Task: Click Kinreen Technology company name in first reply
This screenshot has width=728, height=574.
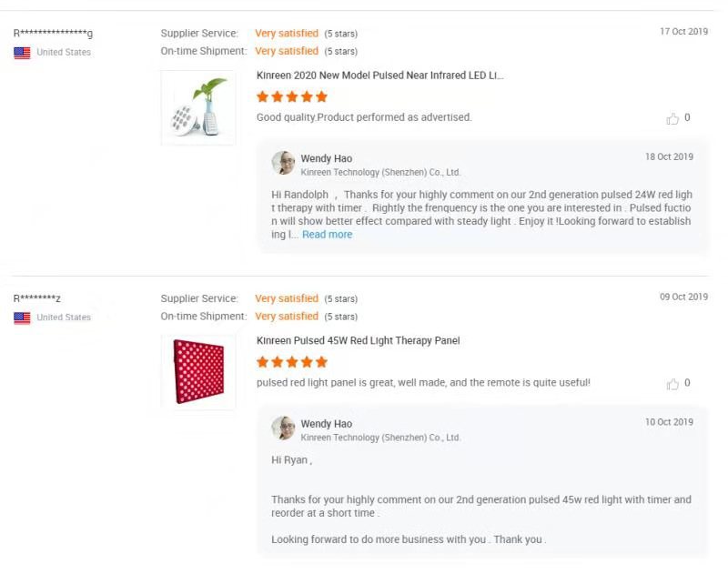Action: [380, 172]
